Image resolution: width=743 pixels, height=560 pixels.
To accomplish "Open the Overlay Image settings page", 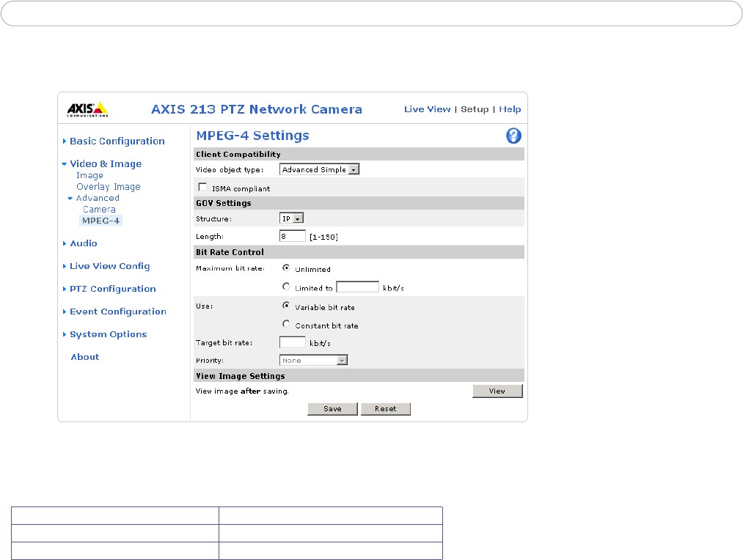I will point(108,187).
